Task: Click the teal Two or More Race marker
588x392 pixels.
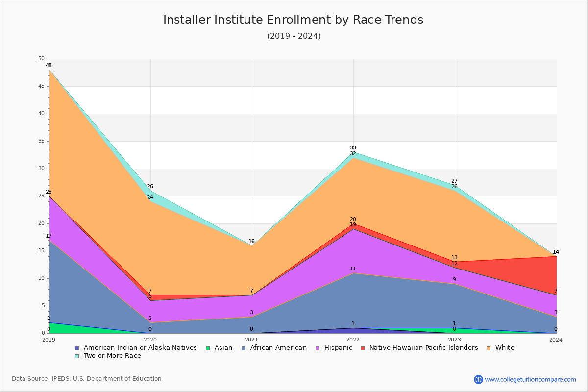Action: click(77, 356)
